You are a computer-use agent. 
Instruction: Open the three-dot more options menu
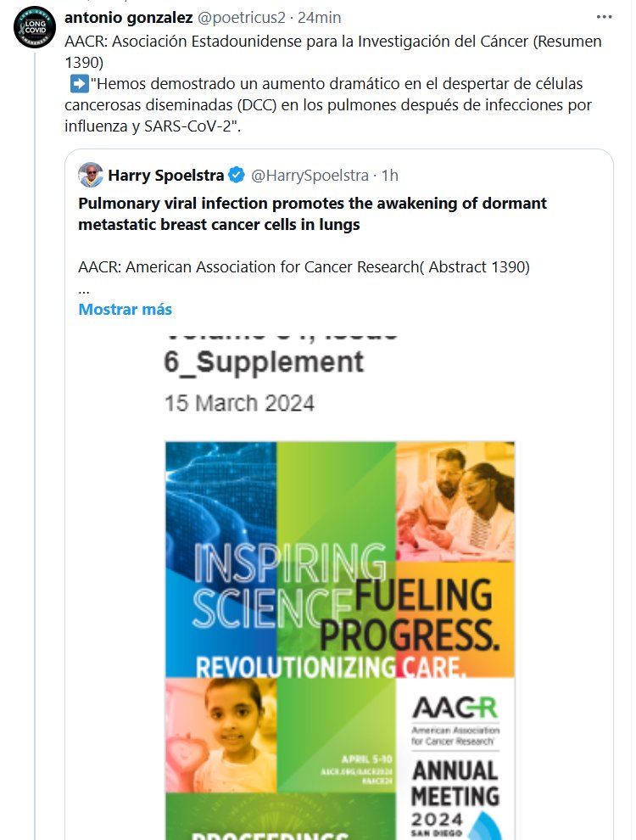(603, 16)
